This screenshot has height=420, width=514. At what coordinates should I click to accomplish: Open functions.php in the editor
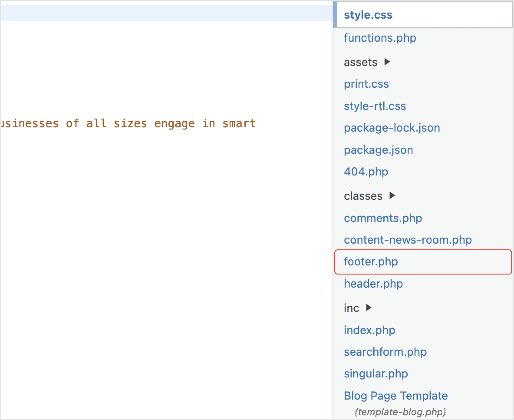380,38
